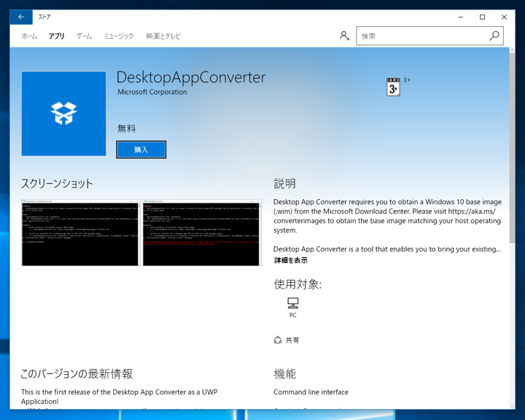Click Microsoft Corporation publisher name
The width and height of the screenshot is (525, 420).
[x=152, y=92]
